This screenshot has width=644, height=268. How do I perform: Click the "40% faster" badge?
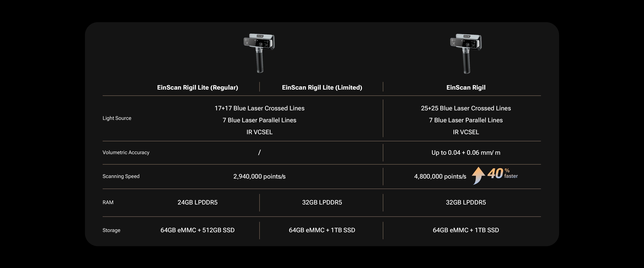click(x=502, y=173)
